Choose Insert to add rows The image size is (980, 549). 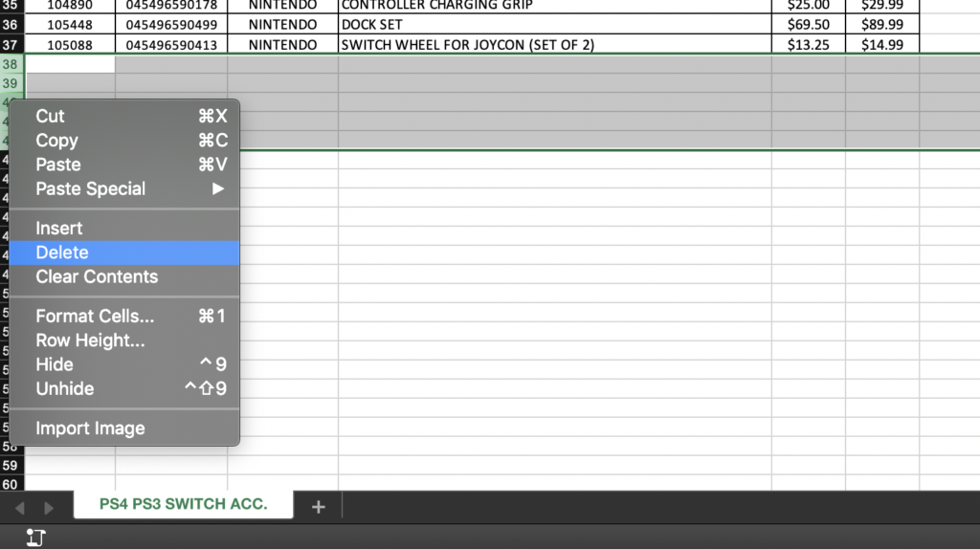point(124,228)
